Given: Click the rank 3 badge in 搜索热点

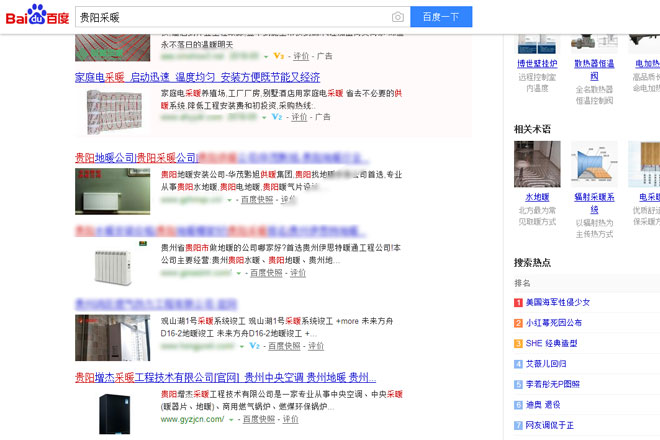Looking at the screenshot, I should point(518,344).
